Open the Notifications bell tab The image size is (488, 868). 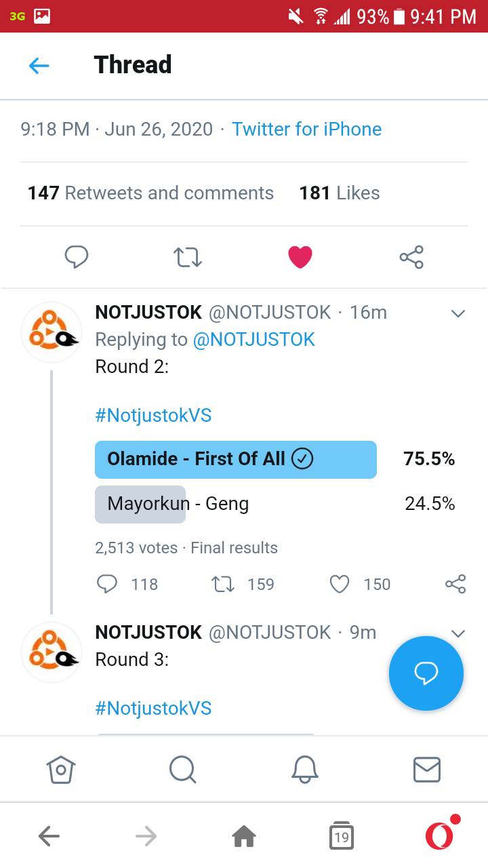pos(304,769)
